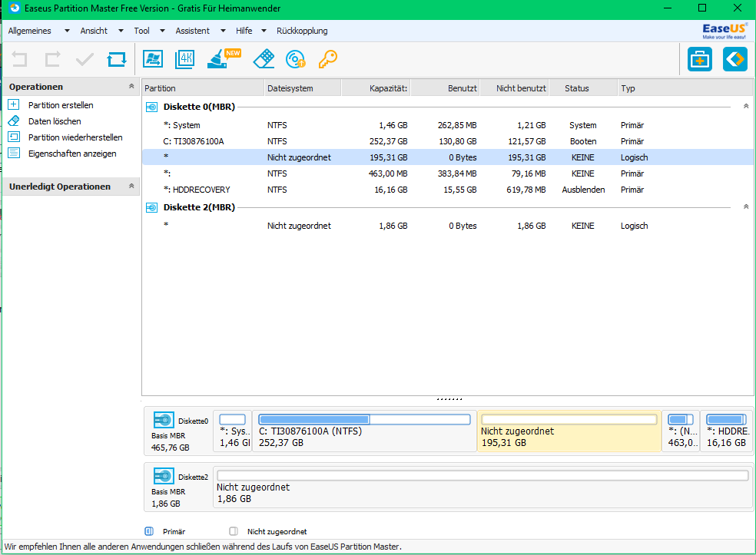
Task: Select the *: System partition row
Action: pyautogui.click(x=447, y=125)
